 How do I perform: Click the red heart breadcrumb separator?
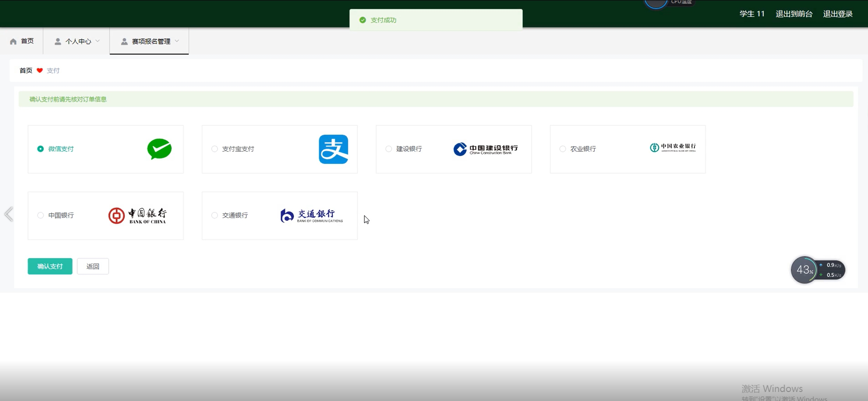tap(40, 70)
